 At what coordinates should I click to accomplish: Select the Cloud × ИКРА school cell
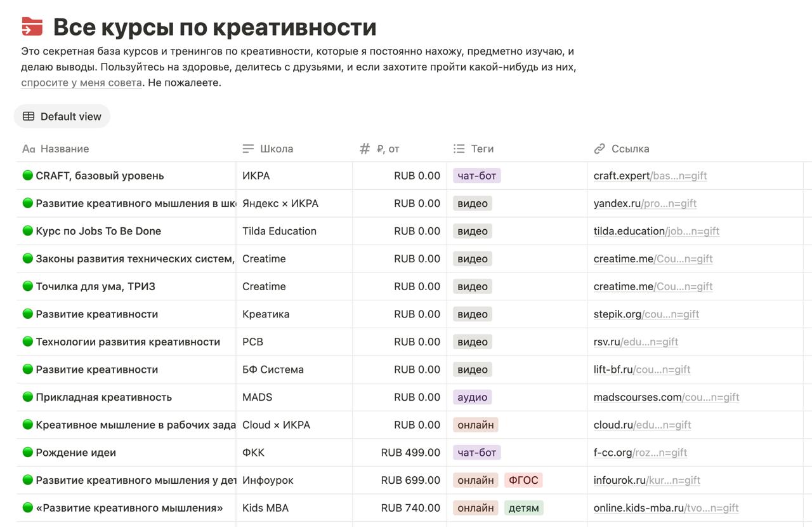294,425
